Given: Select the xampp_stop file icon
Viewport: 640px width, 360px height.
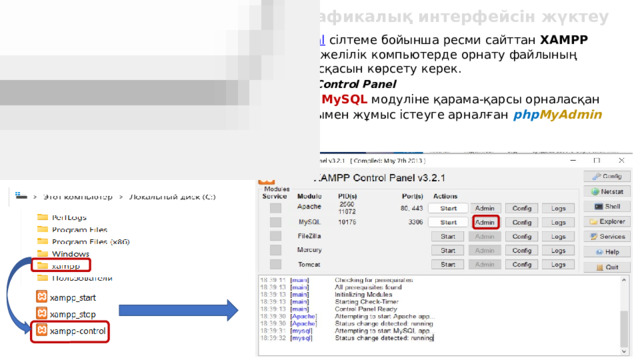Looking at the screenshot, I should 42,313.
